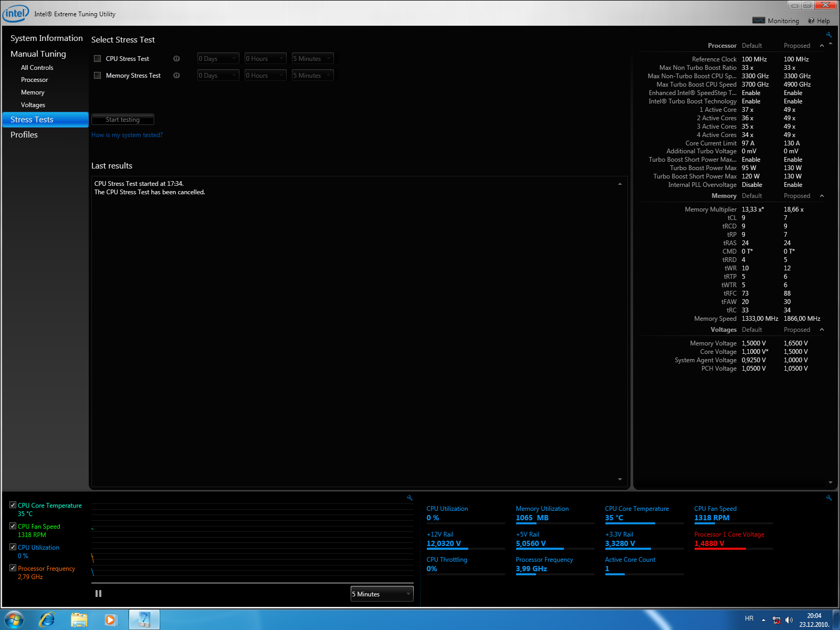This screenshot has width=840, height=630.
Task: Open Memory Stress Test Days dropdown
Action: click(218, 76)
